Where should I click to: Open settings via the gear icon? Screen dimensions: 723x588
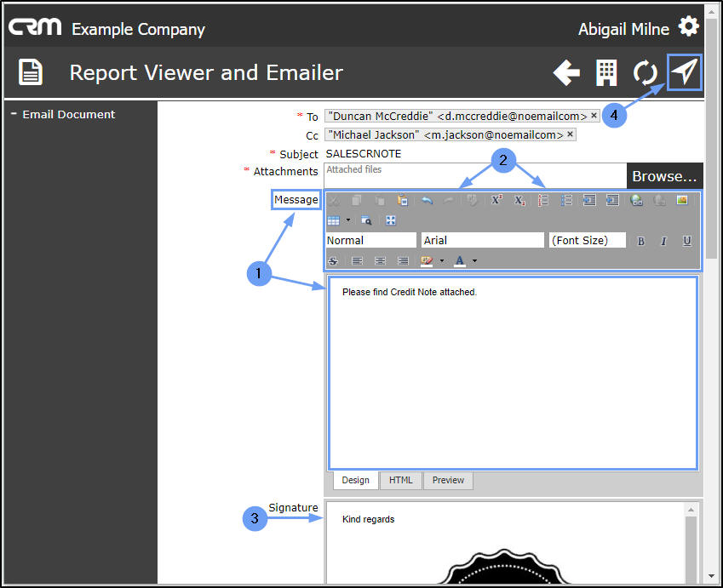[688, 26]
